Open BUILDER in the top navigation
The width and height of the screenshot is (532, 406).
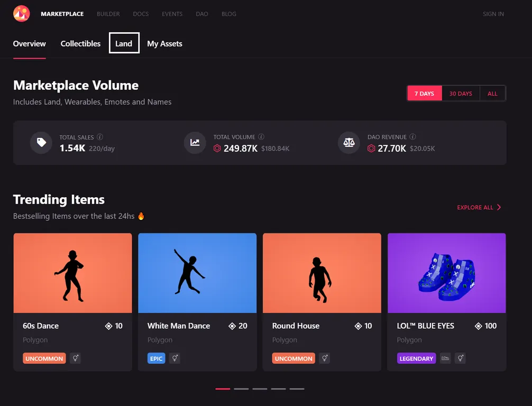[108, 14]
